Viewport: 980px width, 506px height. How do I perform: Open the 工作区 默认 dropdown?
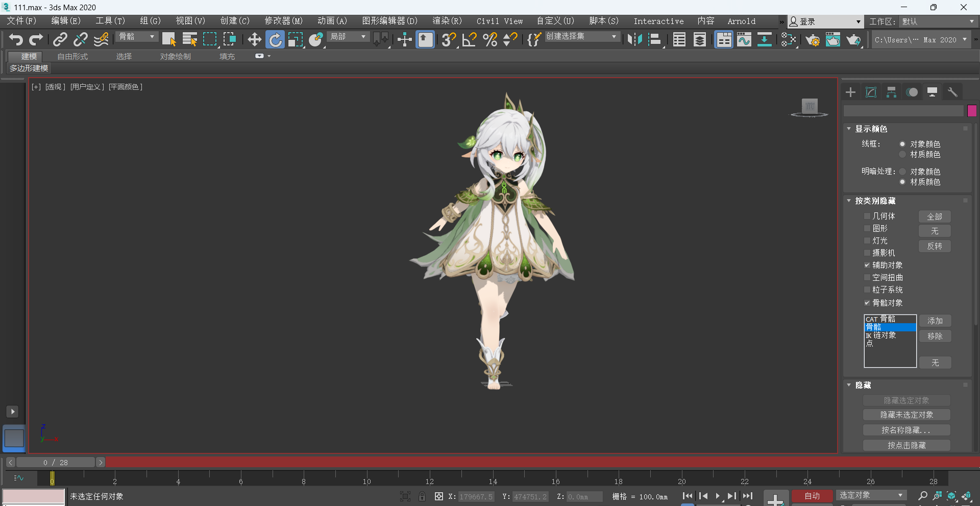click(x=938, y=21)
